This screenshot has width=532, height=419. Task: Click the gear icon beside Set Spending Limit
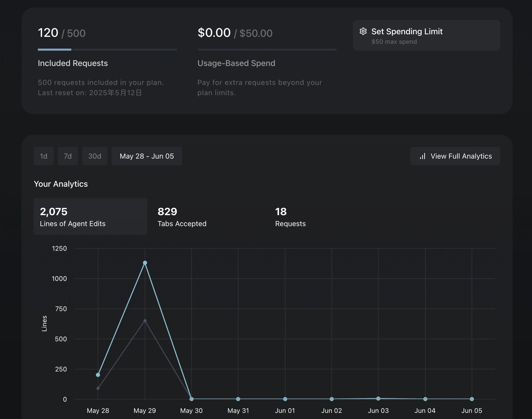point(363,31)
